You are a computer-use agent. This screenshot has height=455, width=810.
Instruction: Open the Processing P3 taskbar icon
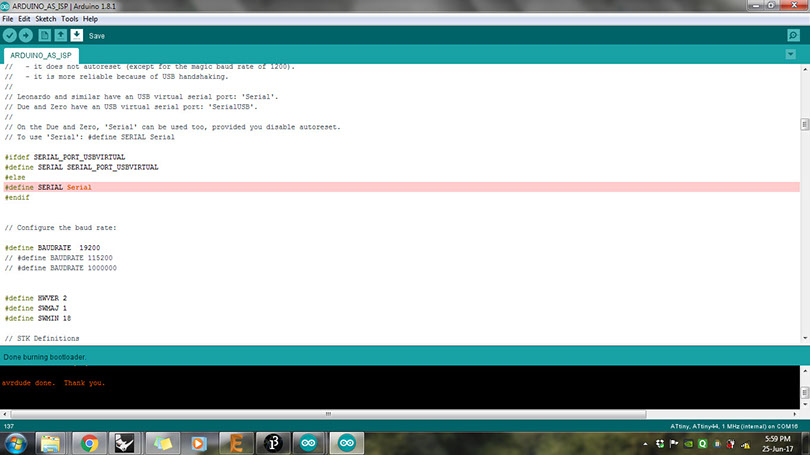[273, 444]
